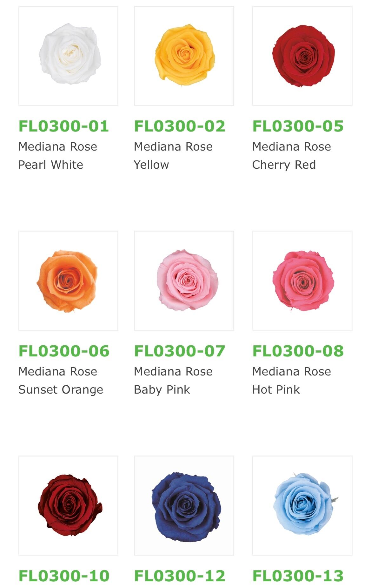Open the FL0300-10 product link

tap(64, 576)
